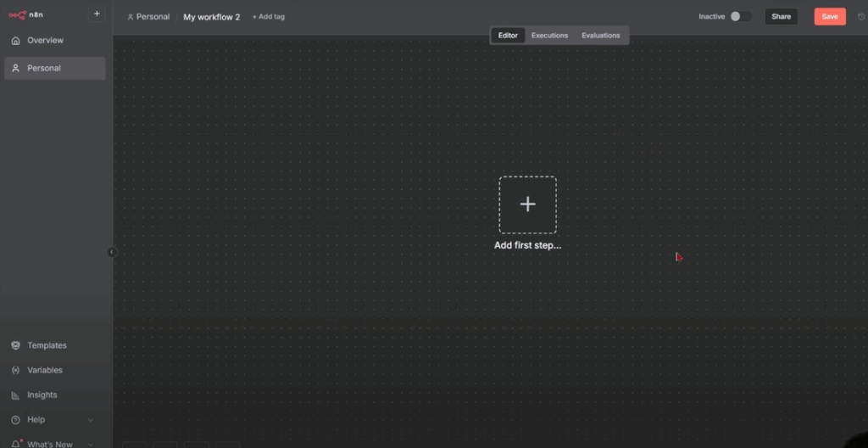The width and height of the screenshot is (868, 448).
Task: Expand the What's New menu
Action: click(x=55, y=444)
